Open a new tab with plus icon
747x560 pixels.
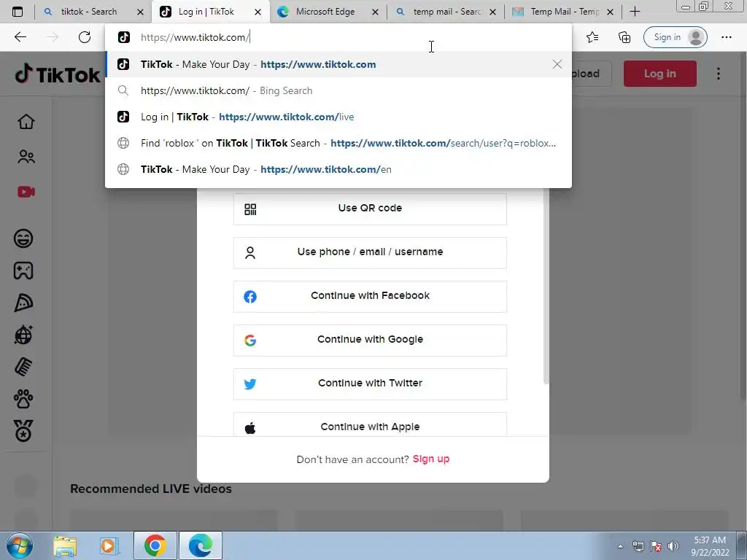pyautogui.click(x=635, y=12)
